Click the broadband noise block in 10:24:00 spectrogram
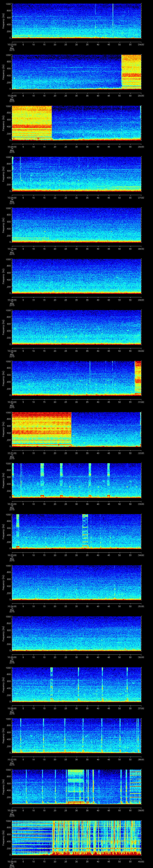This screenshot has height=868, width=153. pyautogui.click(x=131, y=72)
